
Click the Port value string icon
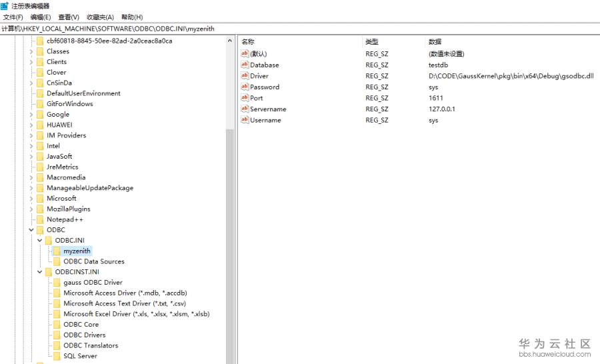click(x=245, y=98)
